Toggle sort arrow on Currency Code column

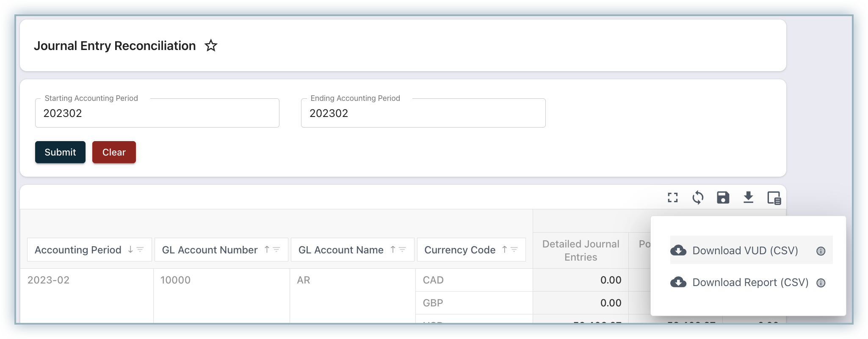(x=504, y=250)
